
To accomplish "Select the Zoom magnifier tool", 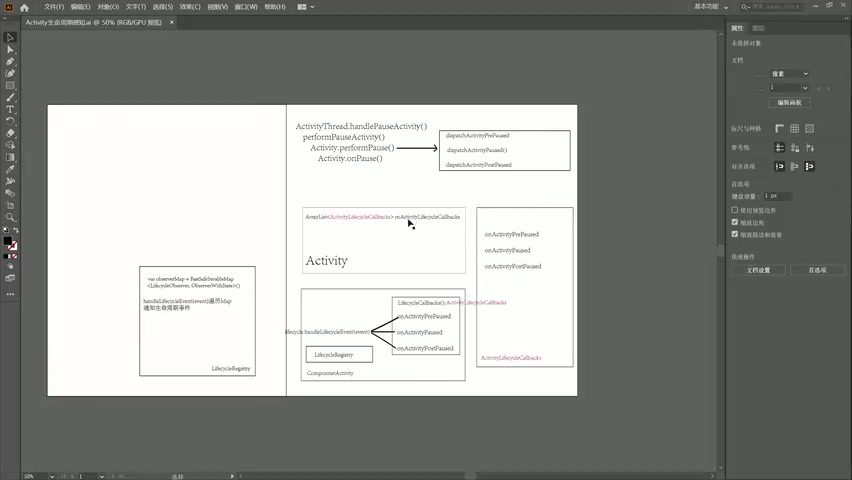I will 10,217.
